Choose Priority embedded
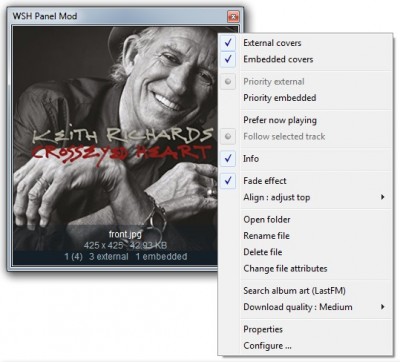This screenshot has width=400, height=362. pyautogui.click(x=280, y=98)
